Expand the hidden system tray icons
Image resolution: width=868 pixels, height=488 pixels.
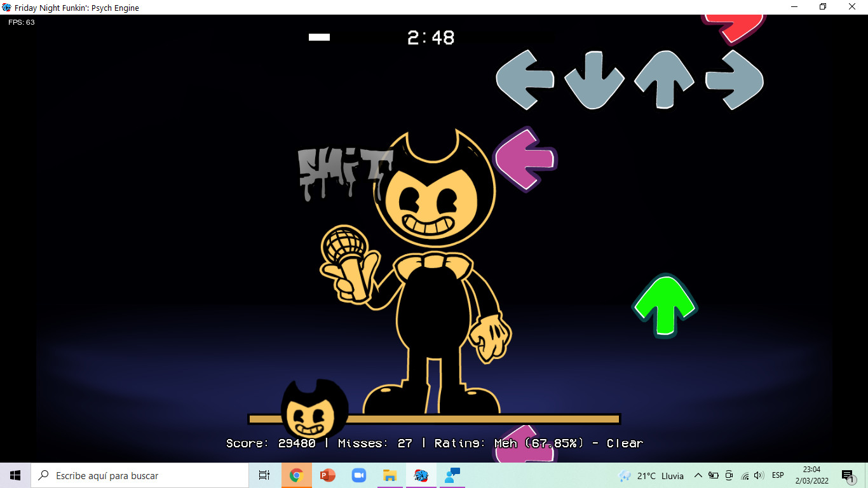pos(698,475)
